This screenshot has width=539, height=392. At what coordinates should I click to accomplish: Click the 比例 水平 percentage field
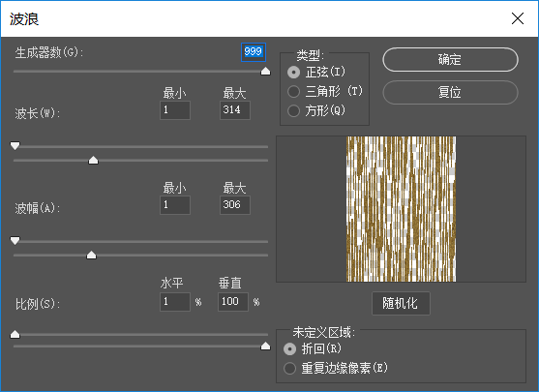tap(175, 302)
